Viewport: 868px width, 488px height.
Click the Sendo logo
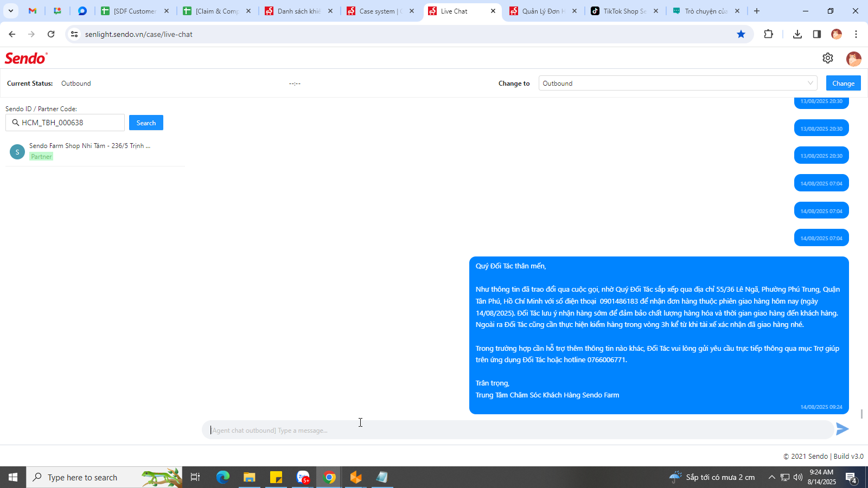tap(26, 58)
